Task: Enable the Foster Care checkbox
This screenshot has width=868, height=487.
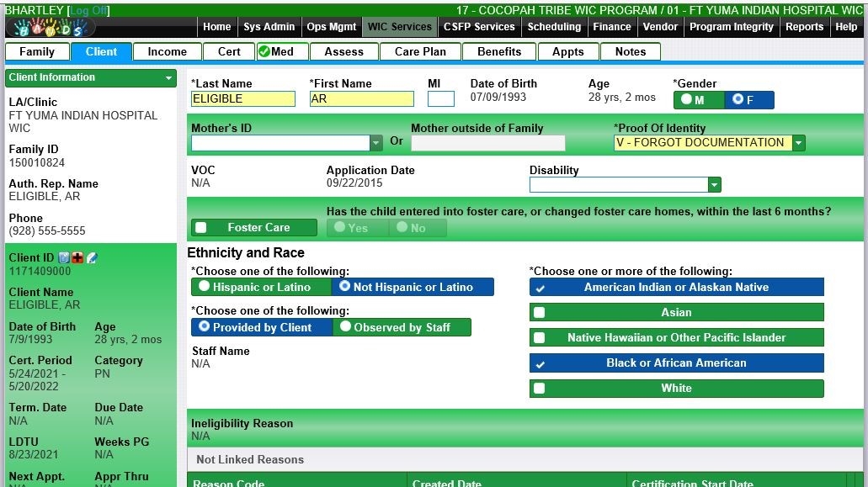Action: point(201,228)
